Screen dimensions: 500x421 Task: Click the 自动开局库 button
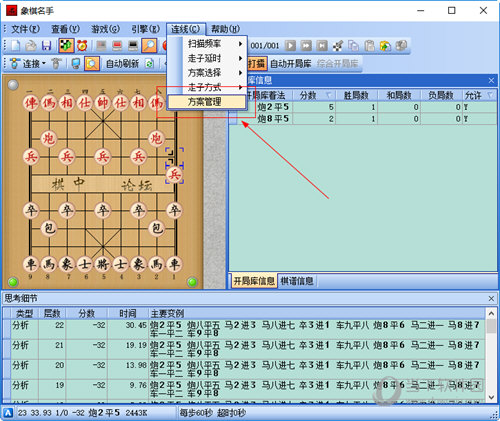coord(290,63)
